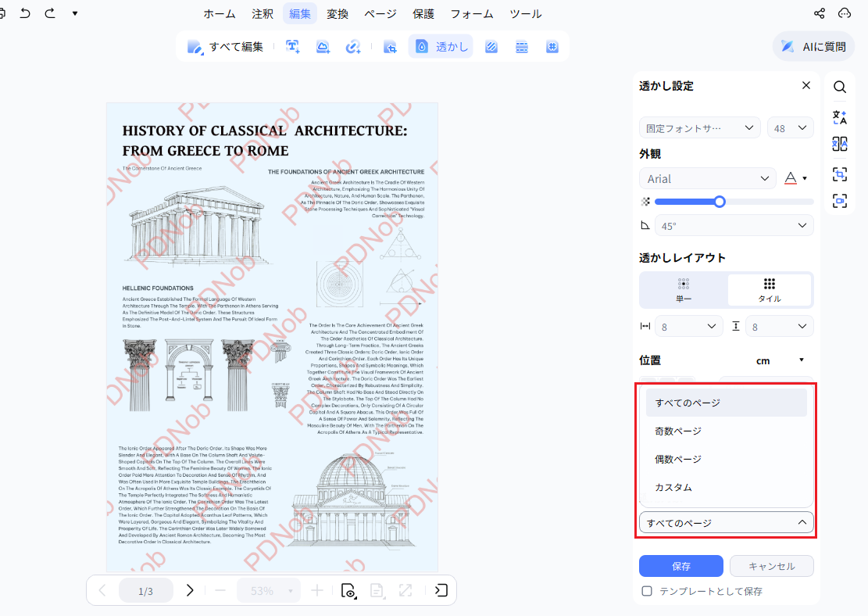868x616 pixels.
Task: Click the 保存 button
Action: click(x=681, y=566)
